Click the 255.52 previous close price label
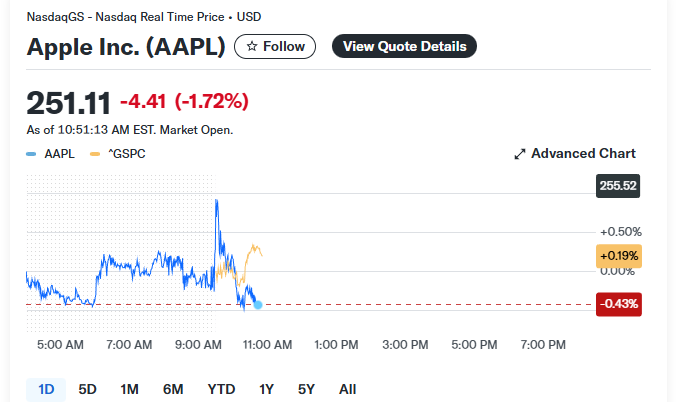The height and width of the screenshot is (402, 683). click(x=616, y=186)
